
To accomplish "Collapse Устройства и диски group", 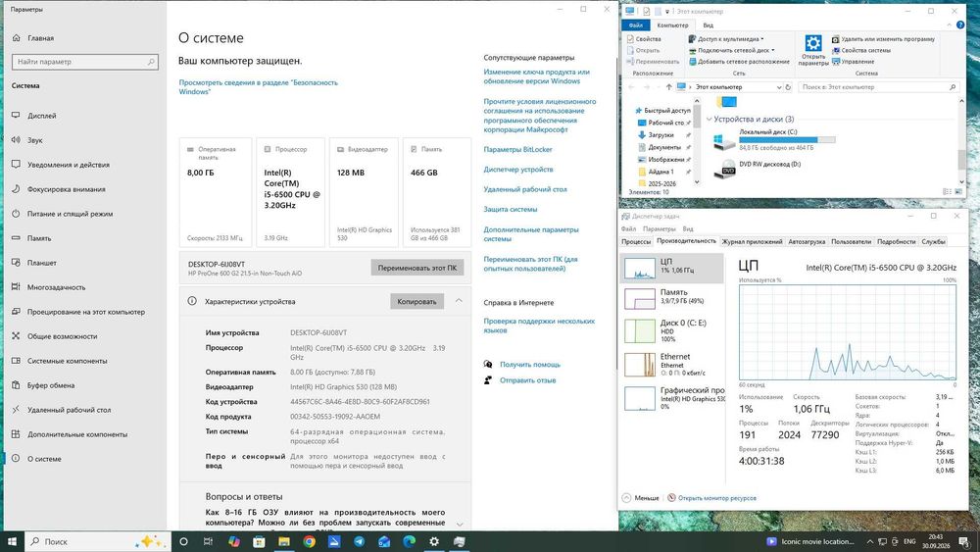I will click(x=710, y=119).
